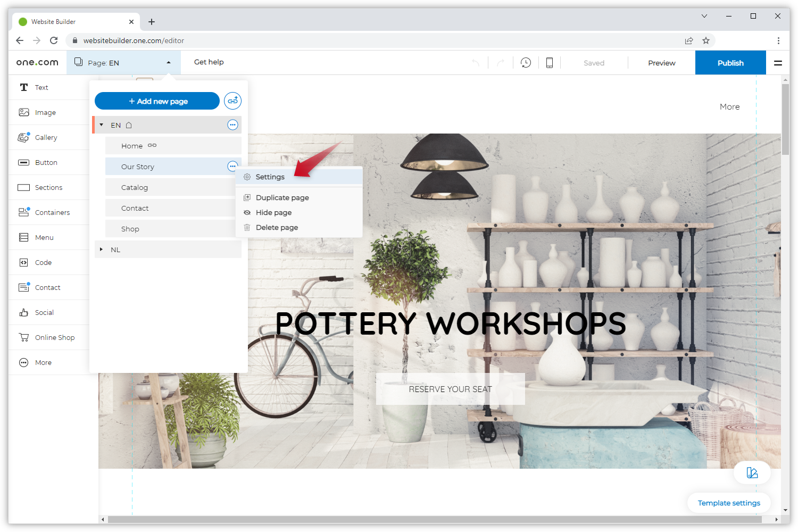Viewport: 798px width, 532px height.
Task: Open the version history clock icon
Action: (x=526, y=63)
